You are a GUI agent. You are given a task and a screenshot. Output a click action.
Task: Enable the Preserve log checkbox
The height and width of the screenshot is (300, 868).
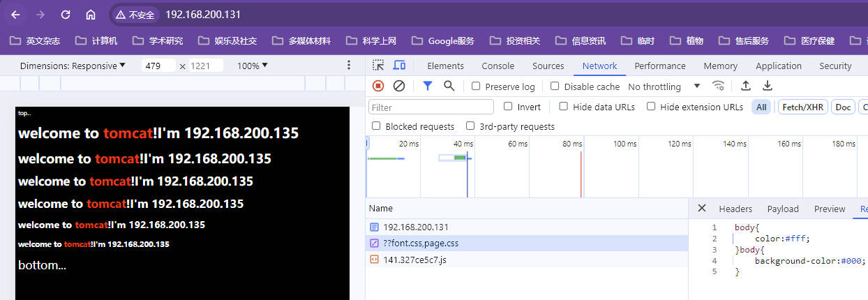(476, 87)
